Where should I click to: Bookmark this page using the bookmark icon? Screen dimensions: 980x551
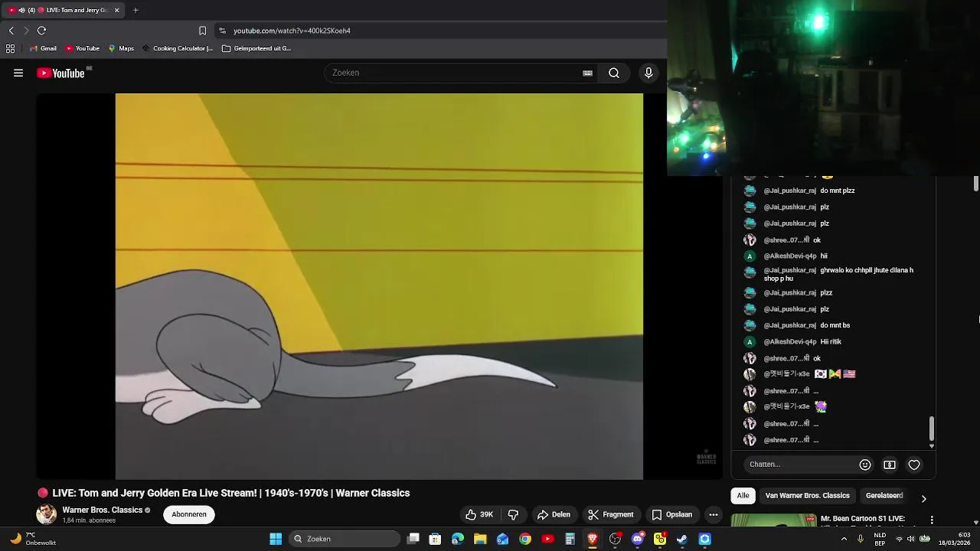pos(202,31)
